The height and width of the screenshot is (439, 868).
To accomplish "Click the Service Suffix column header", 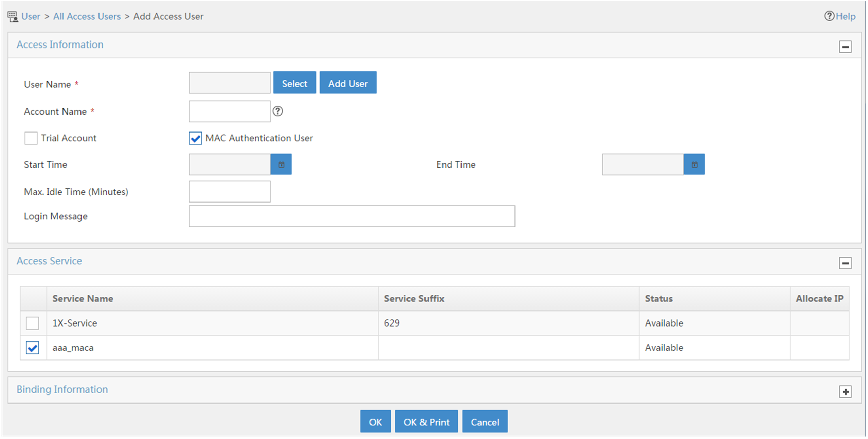I will coord(509,299).
